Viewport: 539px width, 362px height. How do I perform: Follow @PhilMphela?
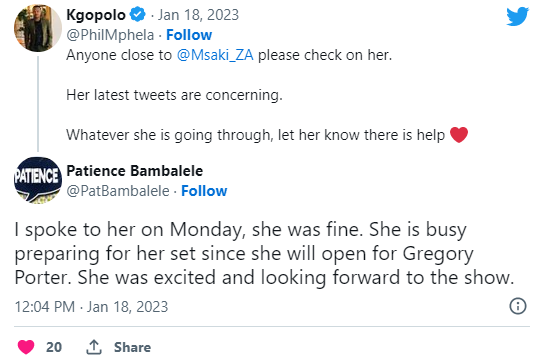pyautogui.click(x=189, y=35)
